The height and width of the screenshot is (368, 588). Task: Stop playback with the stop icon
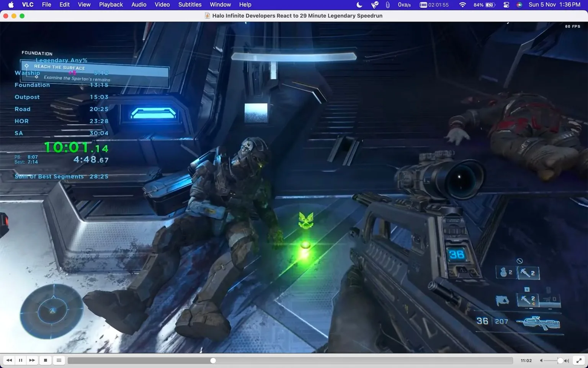(45, 360)
